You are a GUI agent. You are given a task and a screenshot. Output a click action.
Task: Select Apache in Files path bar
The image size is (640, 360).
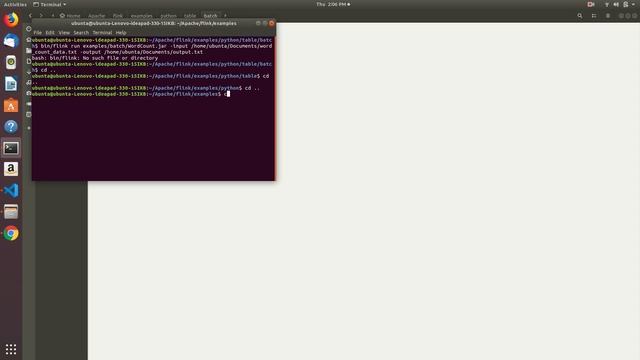pos(97,16)
